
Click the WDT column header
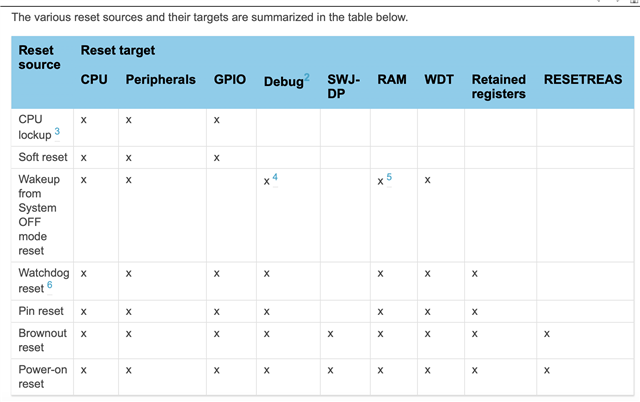coord(439,79)
